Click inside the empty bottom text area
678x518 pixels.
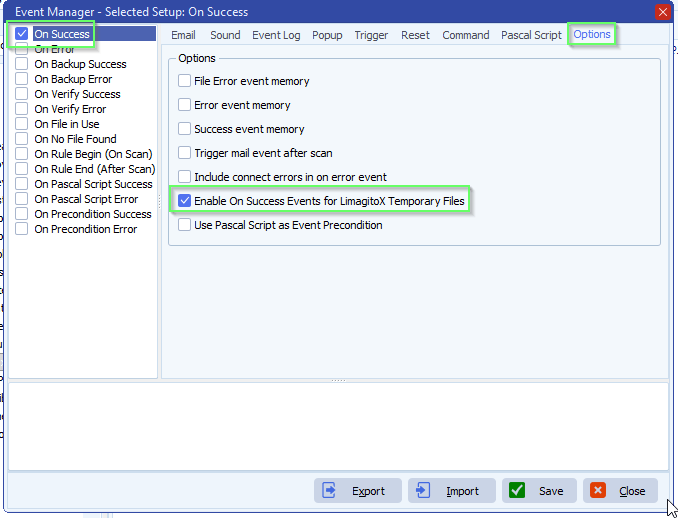coord(338,425)
